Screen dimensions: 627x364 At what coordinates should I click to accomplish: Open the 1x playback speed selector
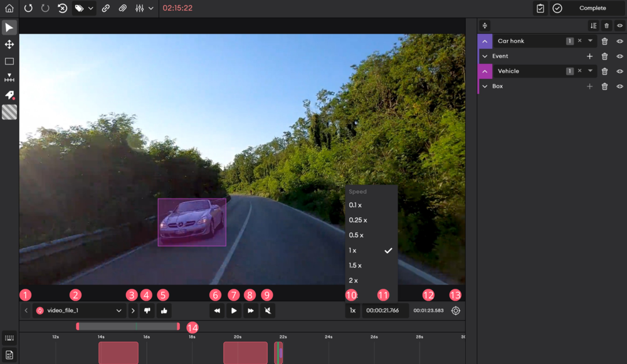click(x=352, y=311)
